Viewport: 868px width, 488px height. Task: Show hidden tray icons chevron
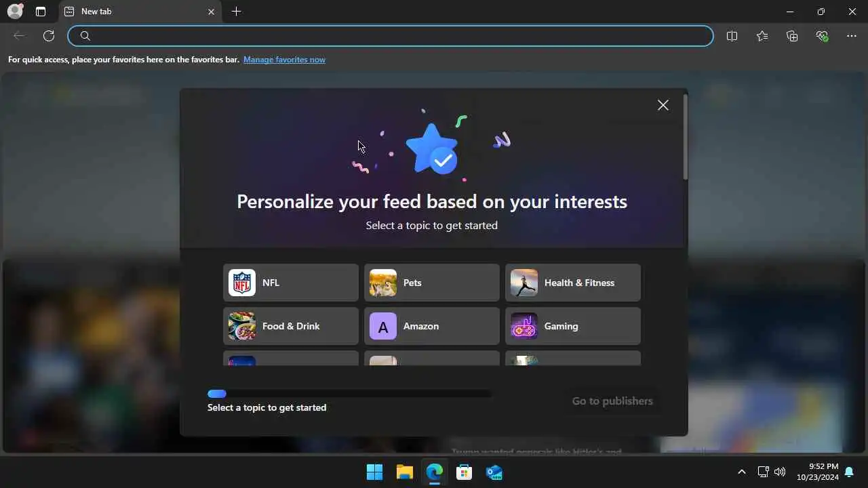tap(741, 472)
